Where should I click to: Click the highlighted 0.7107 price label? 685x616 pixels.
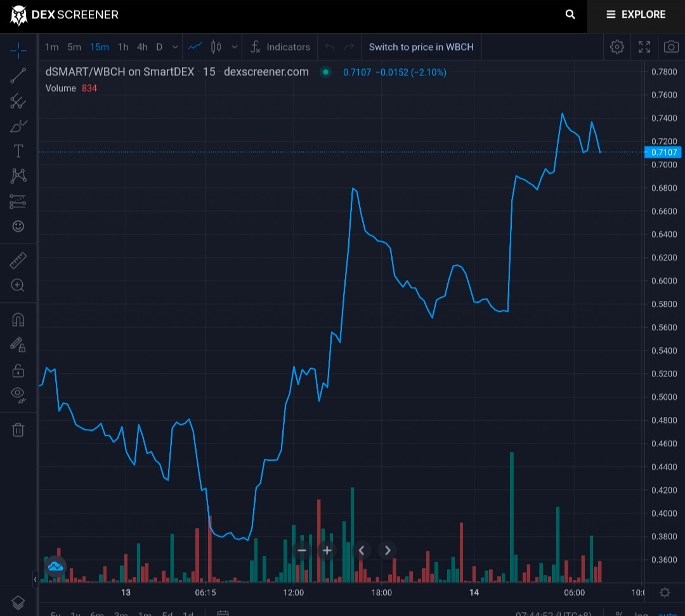pos(663,152)
